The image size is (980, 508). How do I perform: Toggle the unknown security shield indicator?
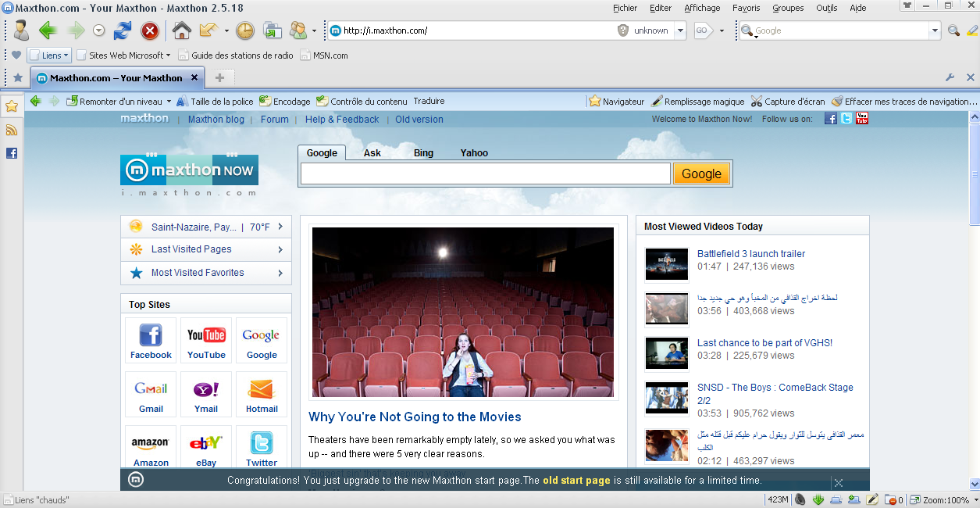tap(644, 30)
